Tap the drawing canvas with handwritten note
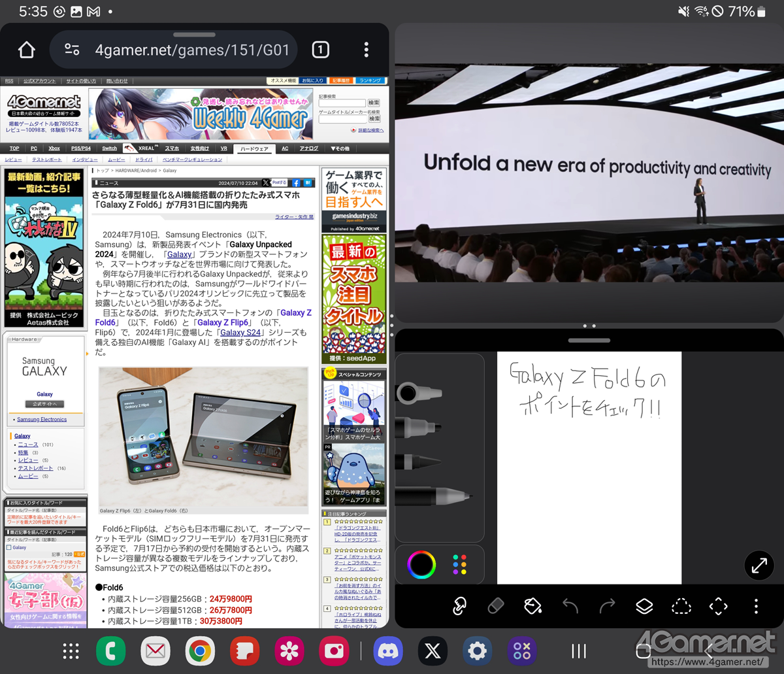Screen dimensions: 784x674 [x=589, y=467]
